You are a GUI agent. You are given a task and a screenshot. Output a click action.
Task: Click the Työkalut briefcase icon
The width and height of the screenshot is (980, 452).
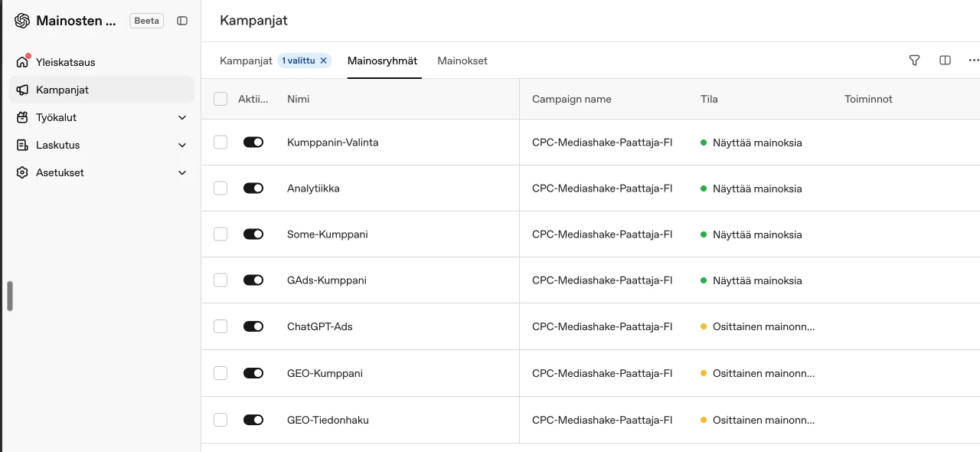tap(22, 117)
